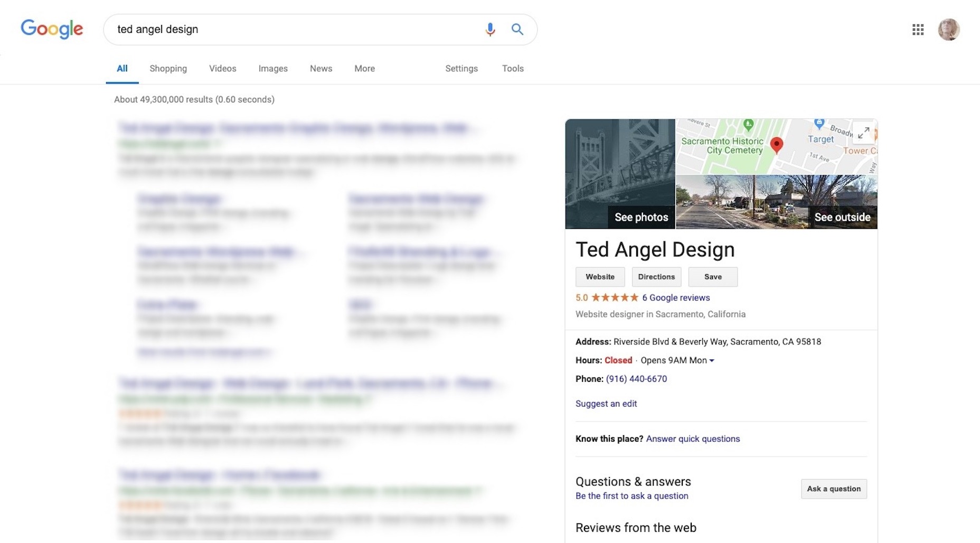This screenshot has width=980, height=543.
Task: Open the 6 Google reviews link
Action: [x=676, y=297]
